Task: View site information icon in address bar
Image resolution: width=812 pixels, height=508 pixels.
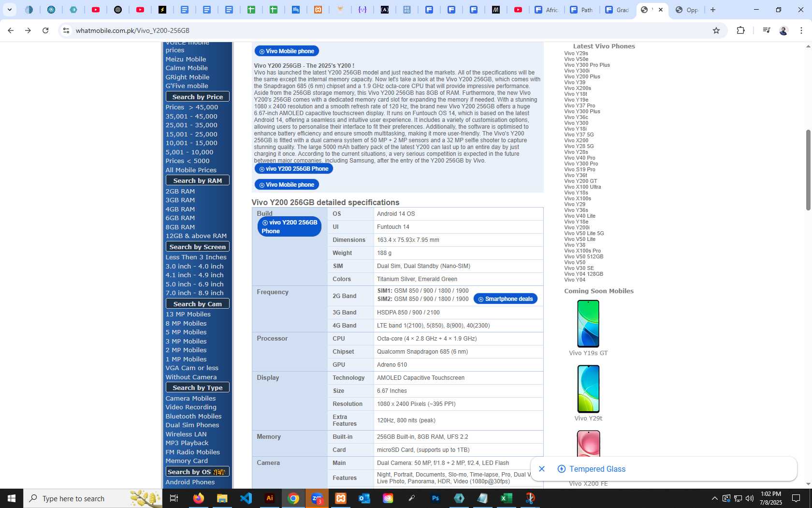Action: point(66,30)
